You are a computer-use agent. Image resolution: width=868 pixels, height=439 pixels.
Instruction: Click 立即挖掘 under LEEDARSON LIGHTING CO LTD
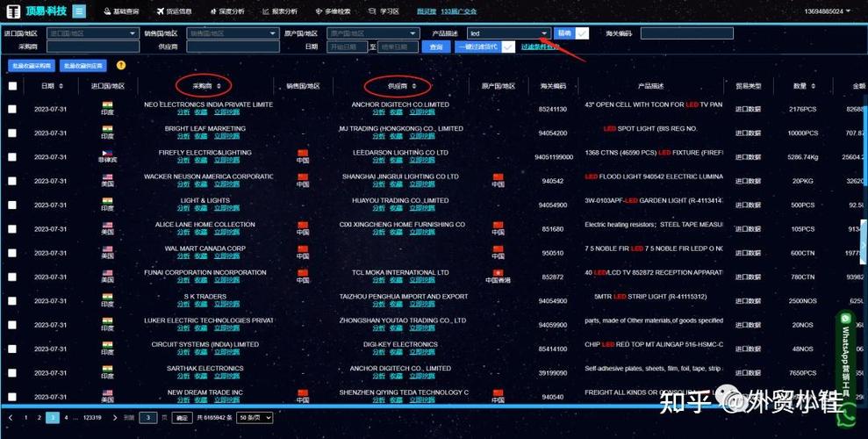pyautogui.click(x=422, y=160)
